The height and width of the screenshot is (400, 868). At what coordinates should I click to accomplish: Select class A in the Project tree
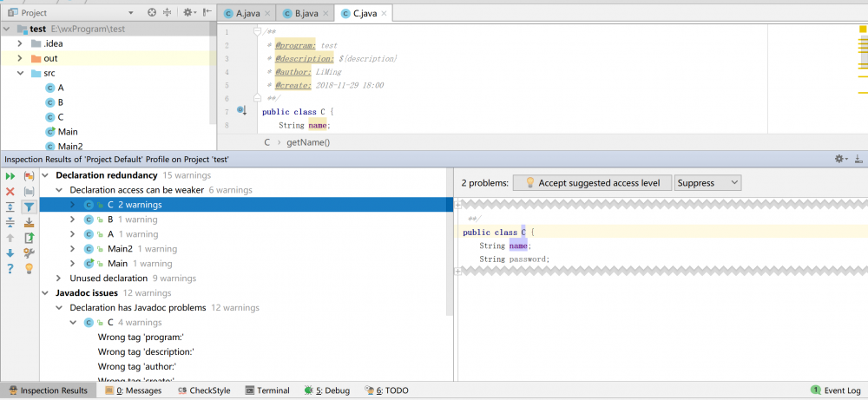click(54, 88)
